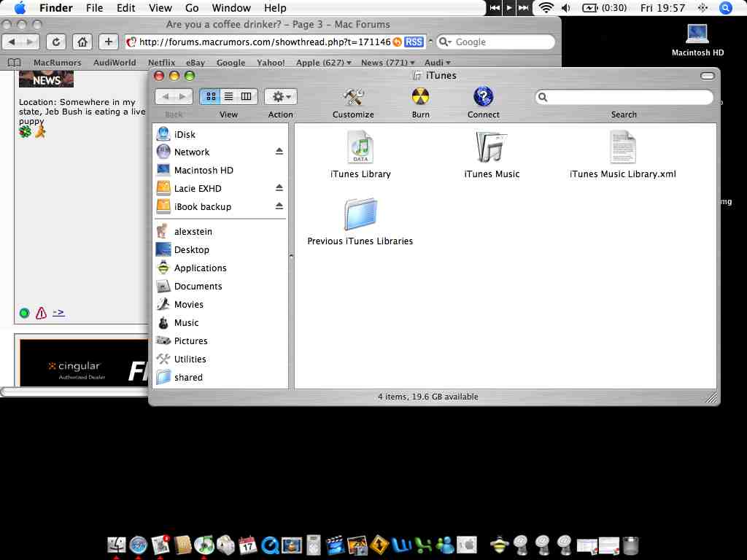Click the Finder Search field
This screenshot has width=747, height=560.
pos(624,97)
